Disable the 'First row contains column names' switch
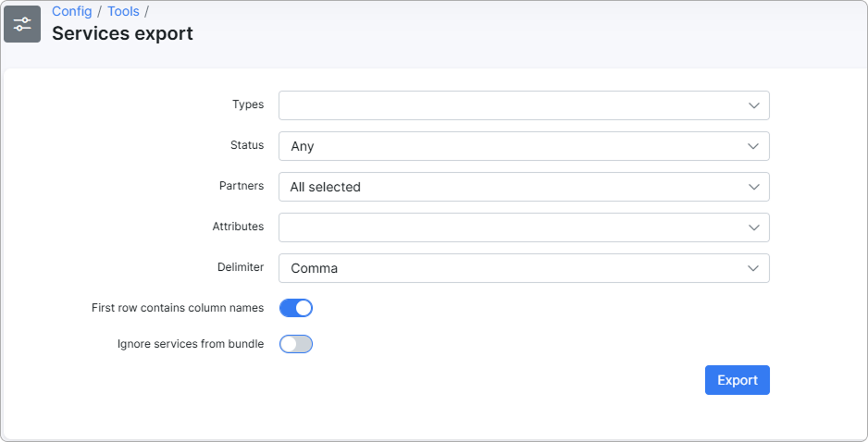This screenshot has width=868, height=442. pyautogui.click(x=296, y=308)
